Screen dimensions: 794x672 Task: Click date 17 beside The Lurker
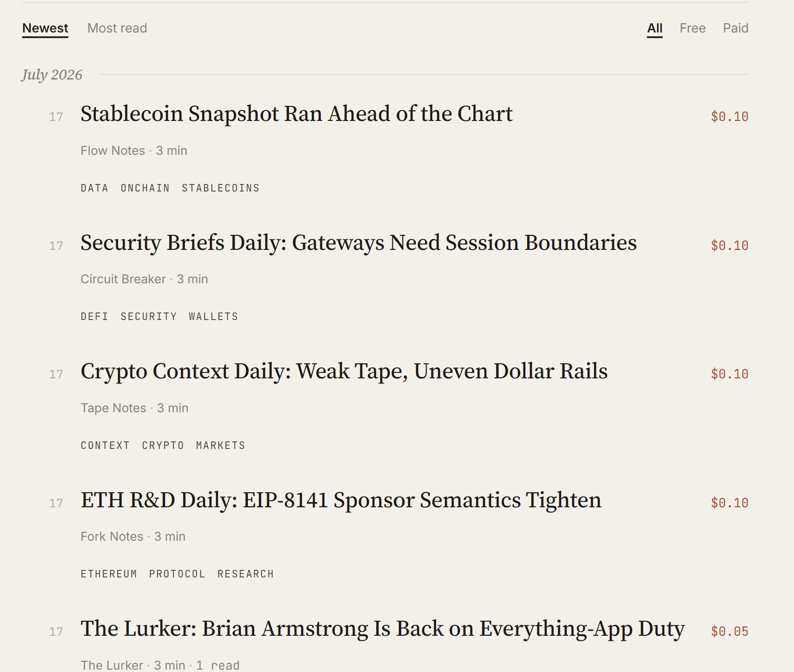(56, 632)
